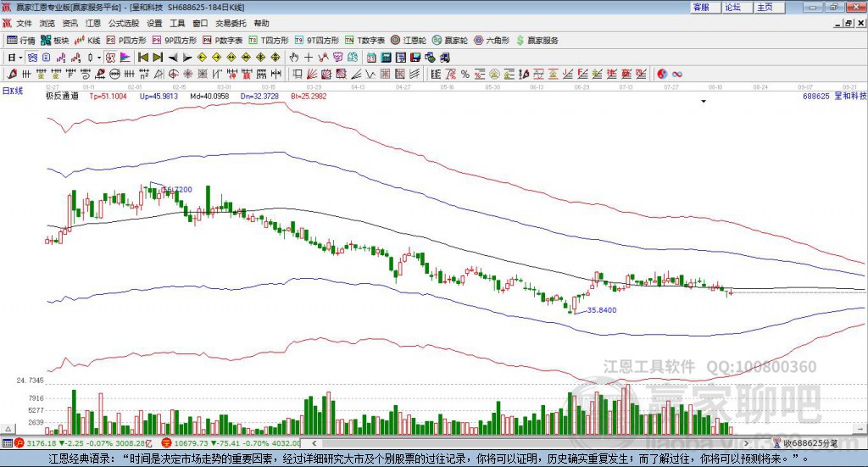The width and height of the screenshot is (868, 467).
Task: Click the color flag gradient icon
Action: tap(125, 58)
